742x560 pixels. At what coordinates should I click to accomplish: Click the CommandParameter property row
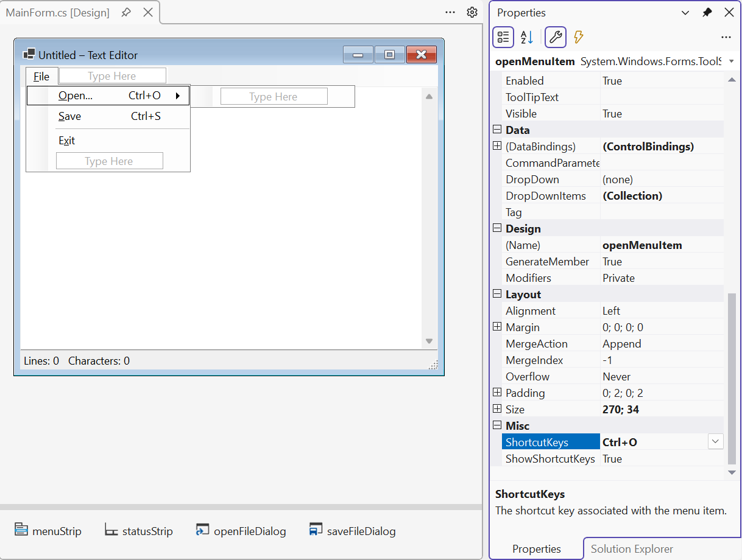coord(613,163)
